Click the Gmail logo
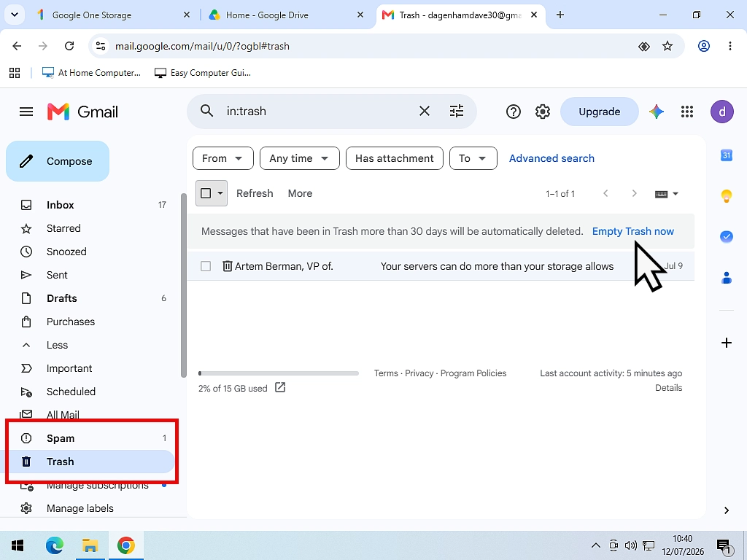The height and width of the screenshot is (560, 747). pyautogui.click(x=82, y=112)
